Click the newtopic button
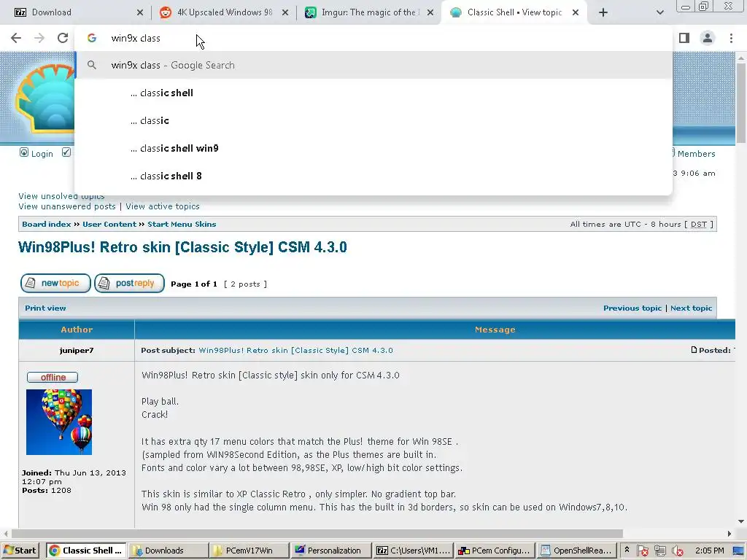The width and height of the screenshot is (747, 560). pos(55,284)
